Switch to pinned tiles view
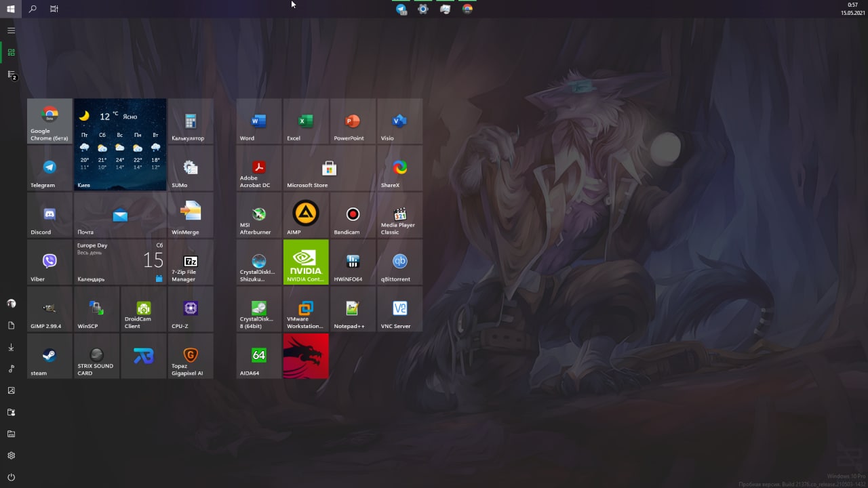 click(11, 52)
